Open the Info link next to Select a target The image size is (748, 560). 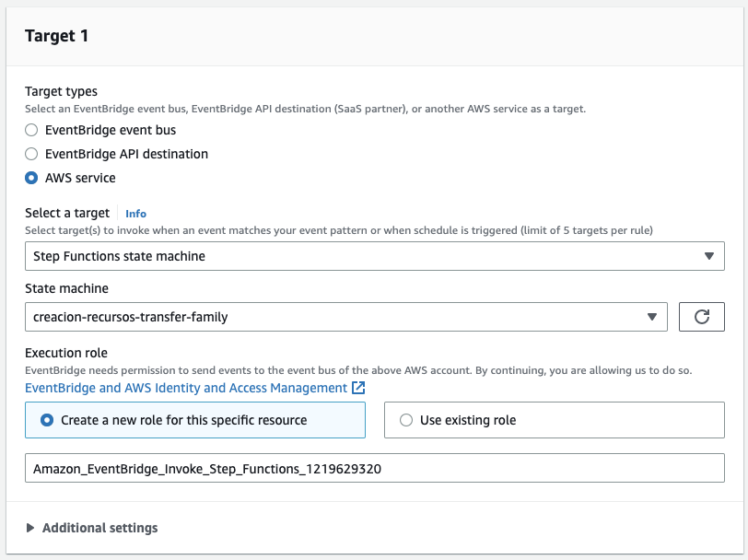[x=135, y=214]
